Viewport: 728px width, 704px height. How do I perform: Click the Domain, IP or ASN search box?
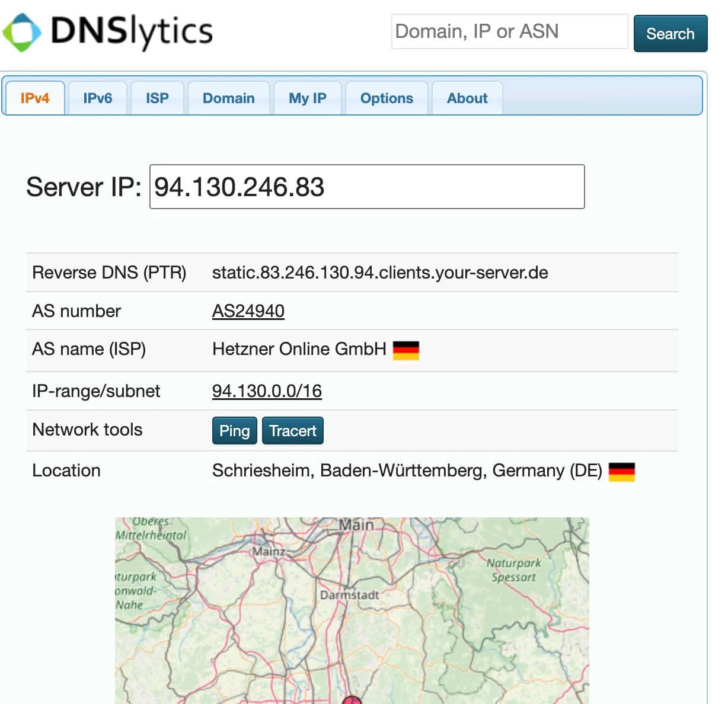(509, 31)
